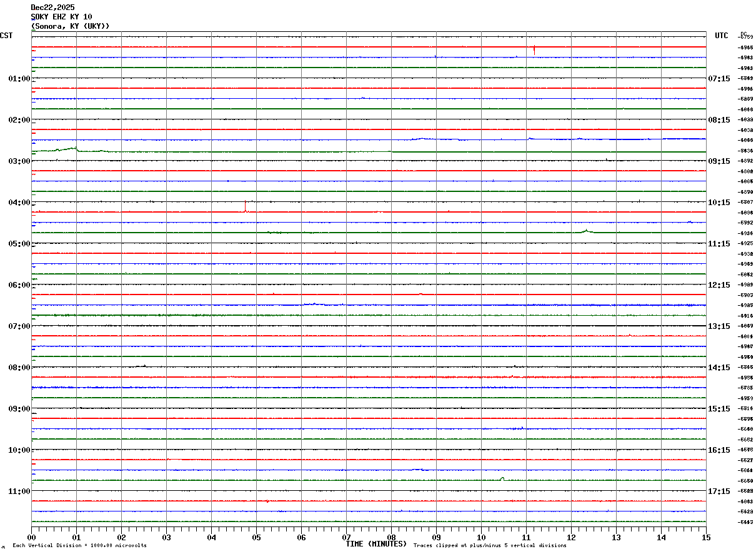
Task: Click the 08 minute tick label
Action: (x=391, y=537)
